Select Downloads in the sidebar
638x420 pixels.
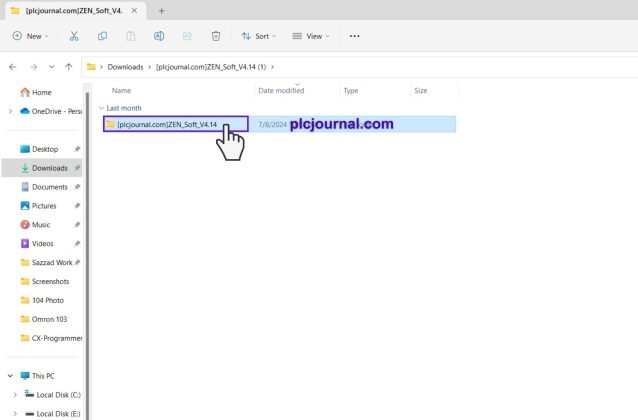click(x=49, y=168)
